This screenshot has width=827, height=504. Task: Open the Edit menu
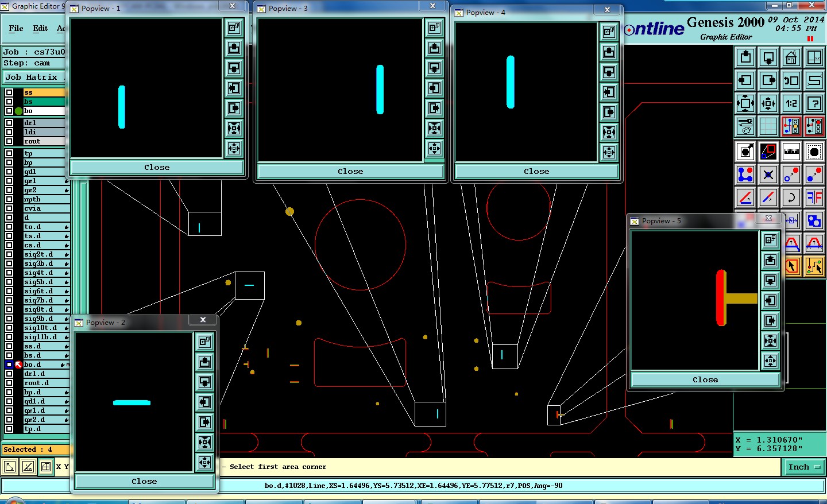40,28
